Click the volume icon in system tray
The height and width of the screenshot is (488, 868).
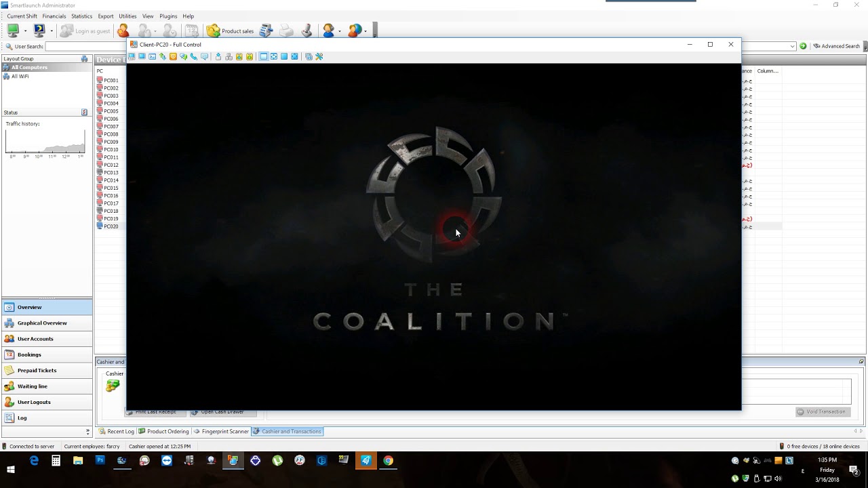778,479
